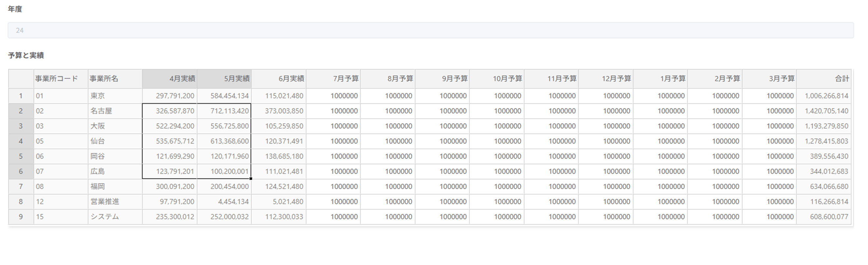Click the 6月実績 cell for 名古屋
This screenshot has height=265, width=868.
279,111
